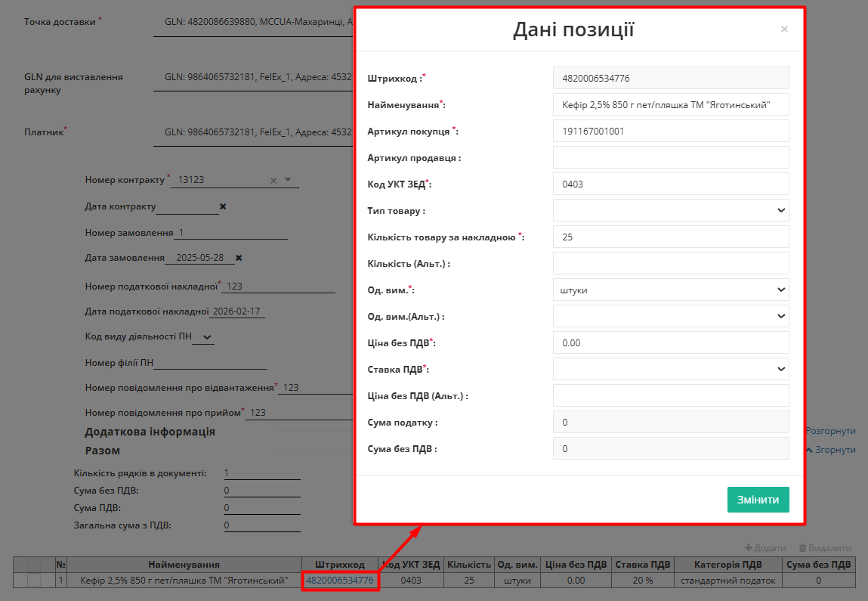Open barcode link 4820006534776 in table
This screenshot has height=601, width=868.
(340, 581)
